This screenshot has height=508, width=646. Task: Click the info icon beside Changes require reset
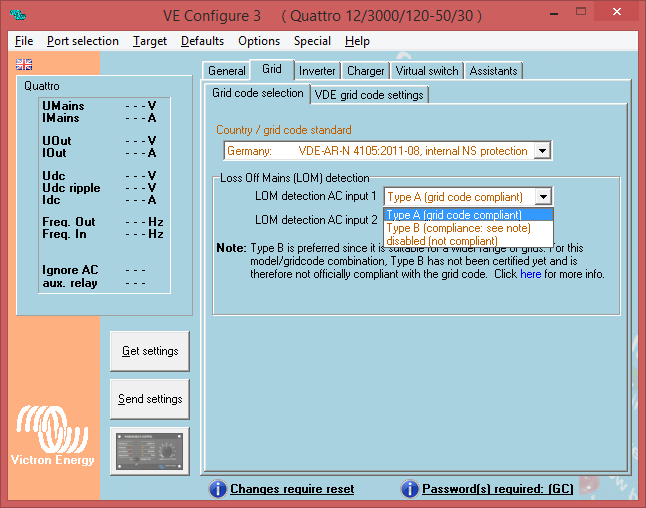[217, 489]
